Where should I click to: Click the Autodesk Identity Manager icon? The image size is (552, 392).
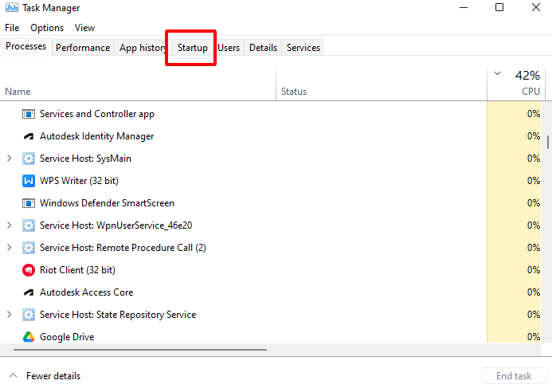click(29, 136)
